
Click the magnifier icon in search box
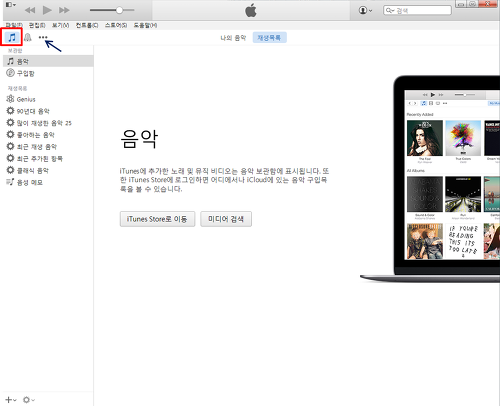pos(390,10)
